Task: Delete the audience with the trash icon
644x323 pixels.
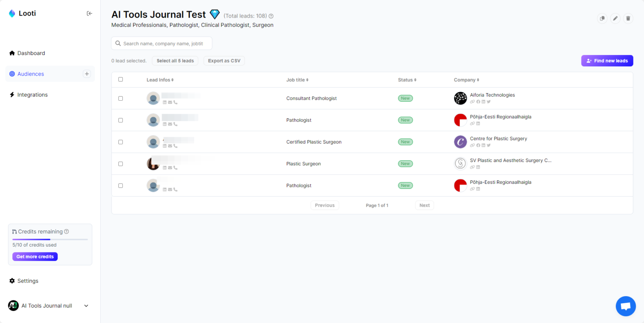Action: (628, 18)
